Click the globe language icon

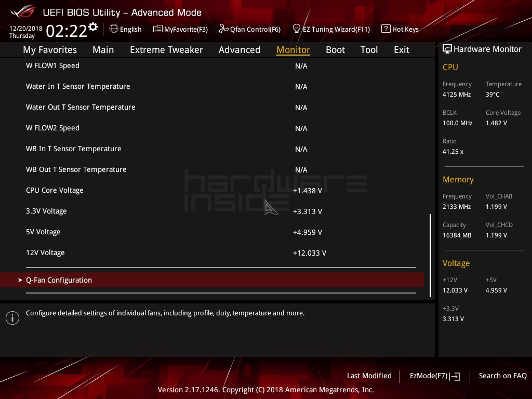point(114,29)
